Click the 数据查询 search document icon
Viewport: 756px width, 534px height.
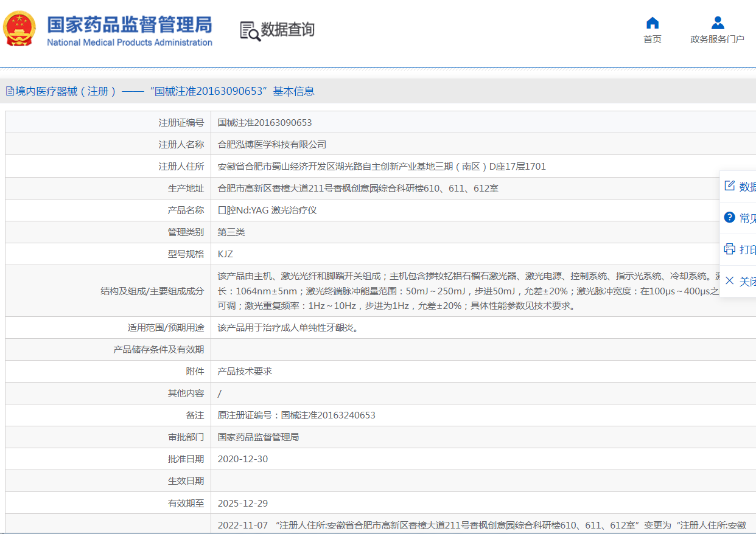tap(250, 30)
